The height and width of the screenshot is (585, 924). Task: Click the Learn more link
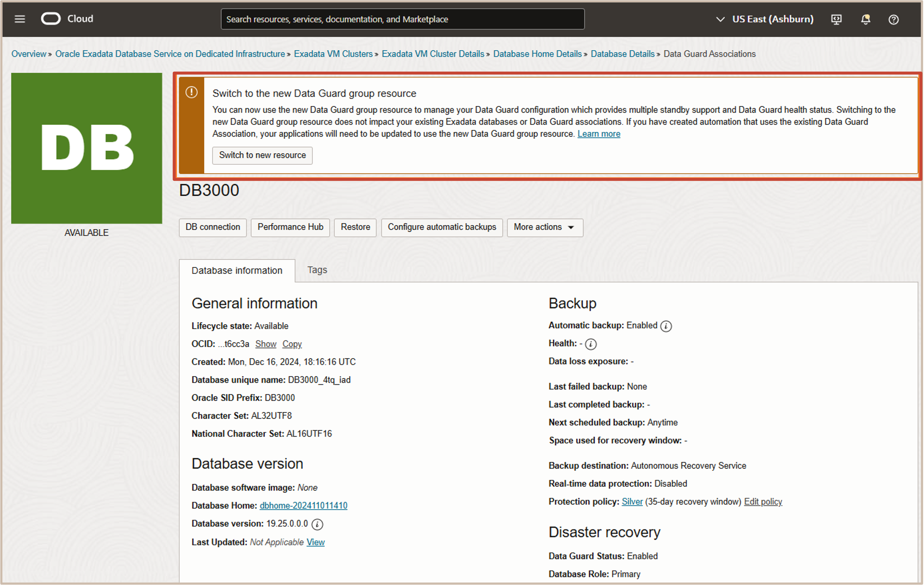[599, 134]
